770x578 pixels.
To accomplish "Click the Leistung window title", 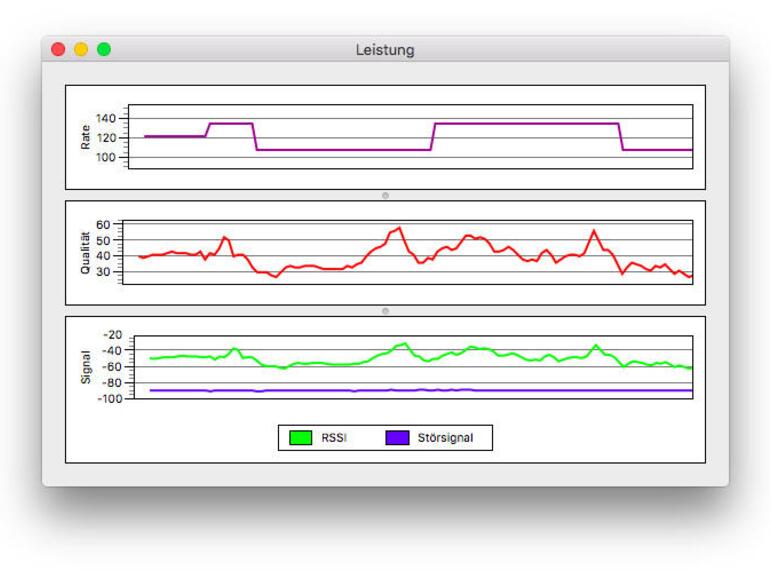I will point(385,50).
